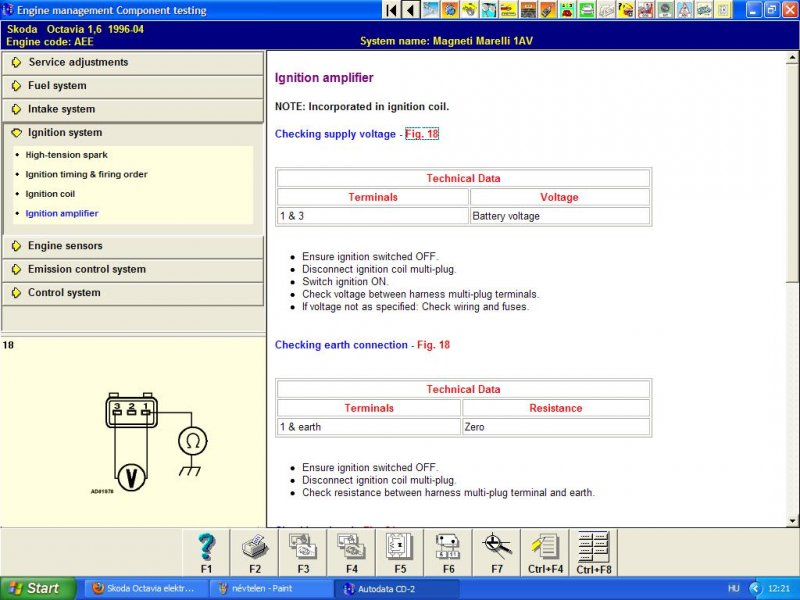The image size is (800, 600).
Task: Expand the Engine sensors section
Action: coord(133,246)
